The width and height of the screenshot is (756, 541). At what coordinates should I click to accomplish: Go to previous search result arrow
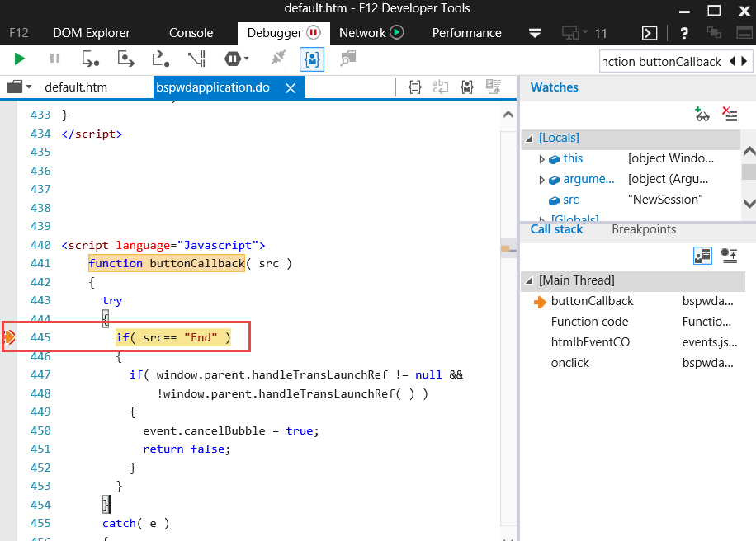732,61
